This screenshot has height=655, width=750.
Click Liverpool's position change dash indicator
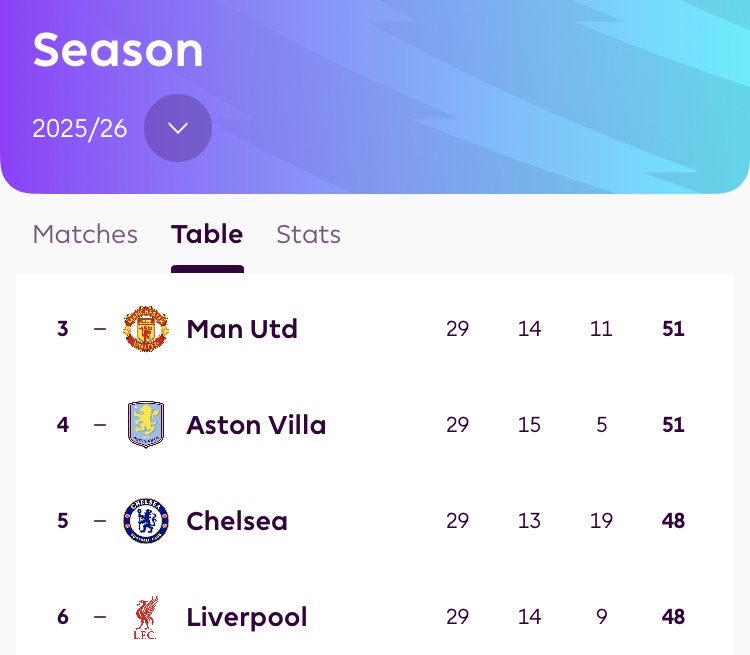(100, 617)
